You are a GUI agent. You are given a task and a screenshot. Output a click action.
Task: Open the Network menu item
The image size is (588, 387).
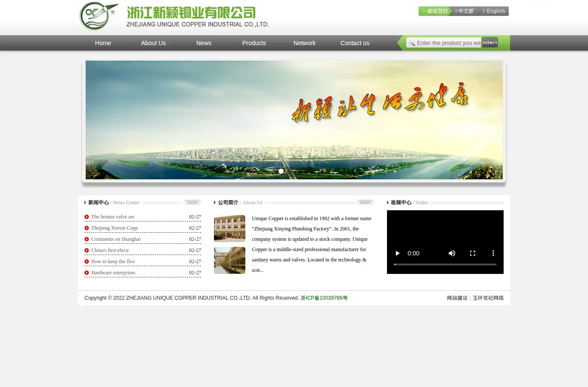tap(304, 43)
